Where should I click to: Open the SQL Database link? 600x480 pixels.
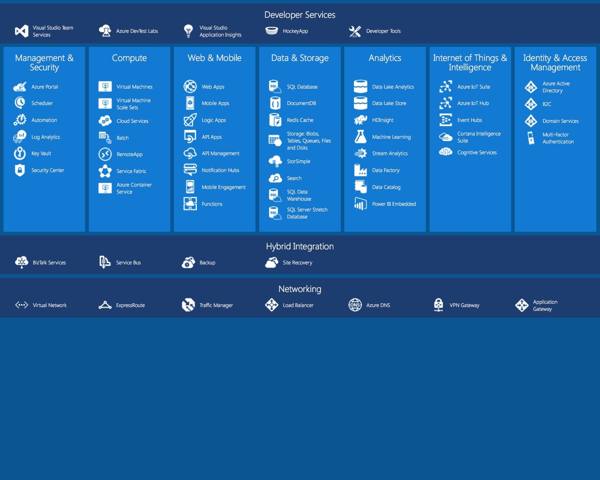(302, 87)
